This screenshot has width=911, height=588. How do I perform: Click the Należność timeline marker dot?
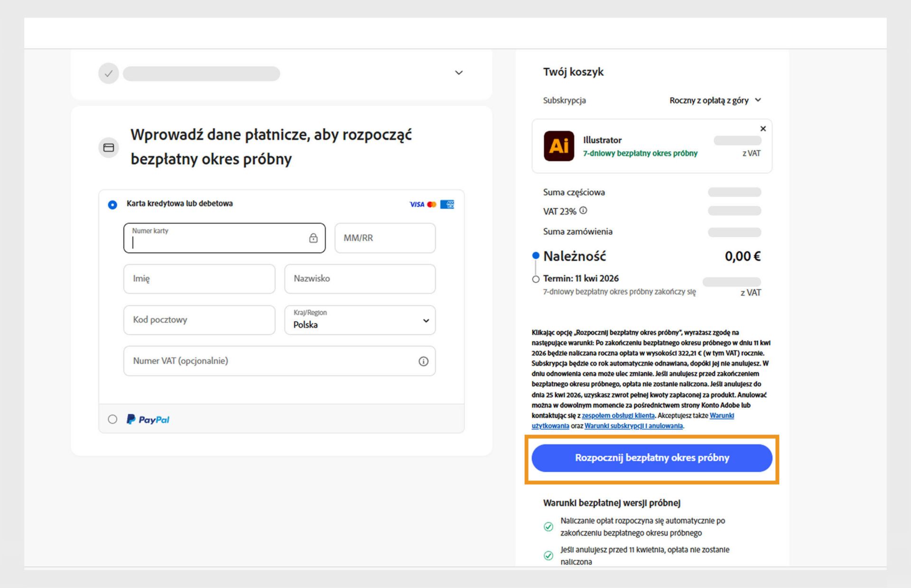coord(536,255)
